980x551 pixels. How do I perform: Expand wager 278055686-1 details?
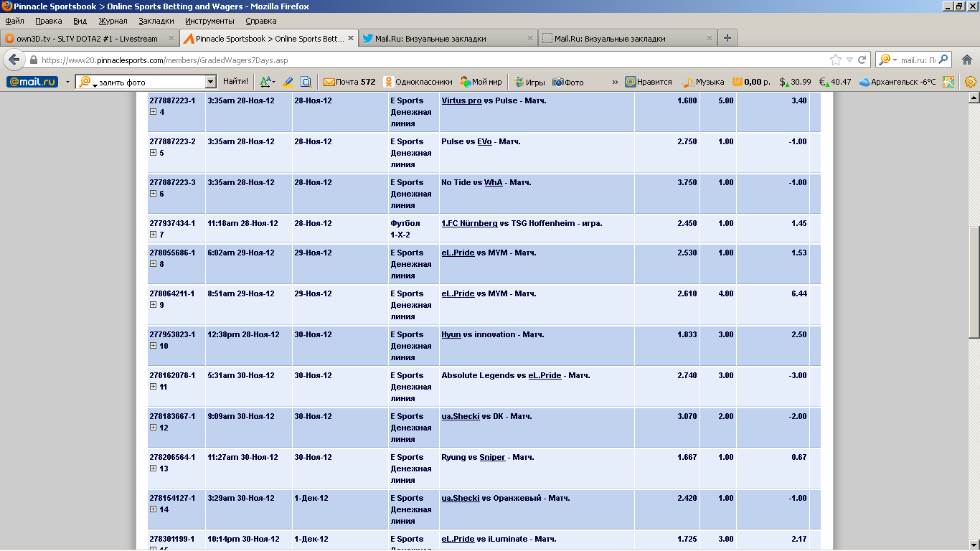tap(153, 264)
